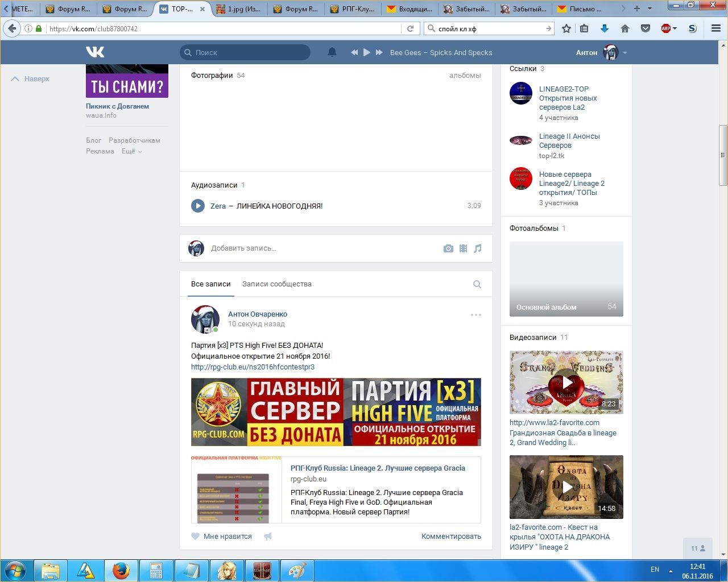Open Paint from the taskbar

(x=297, y=571)
